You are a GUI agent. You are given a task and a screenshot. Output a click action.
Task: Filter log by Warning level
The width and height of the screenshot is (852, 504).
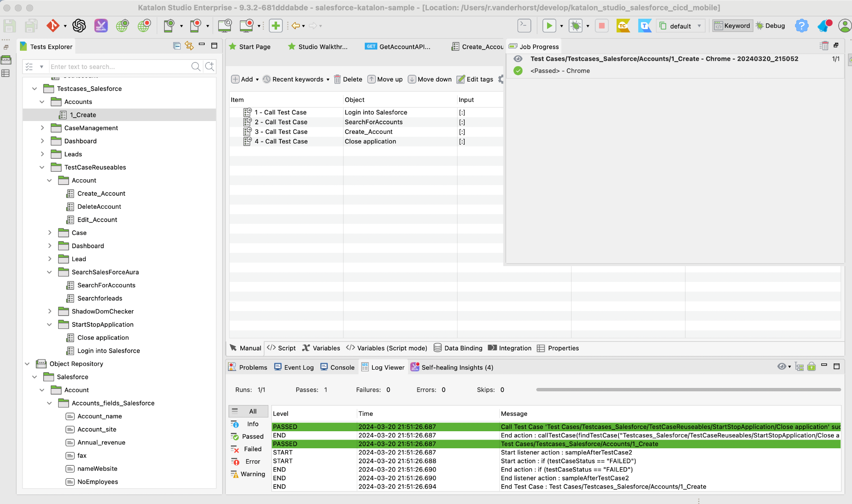point(248,474)
